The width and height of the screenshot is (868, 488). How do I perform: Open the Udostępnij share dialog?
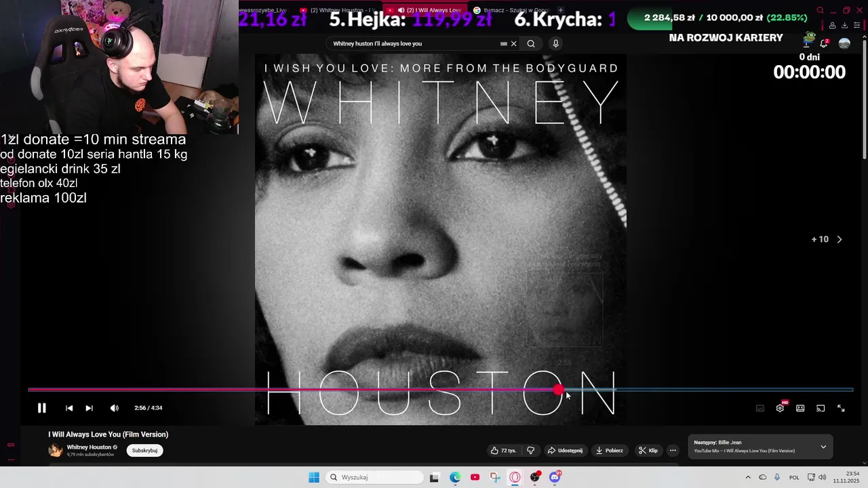coord(565,450)
